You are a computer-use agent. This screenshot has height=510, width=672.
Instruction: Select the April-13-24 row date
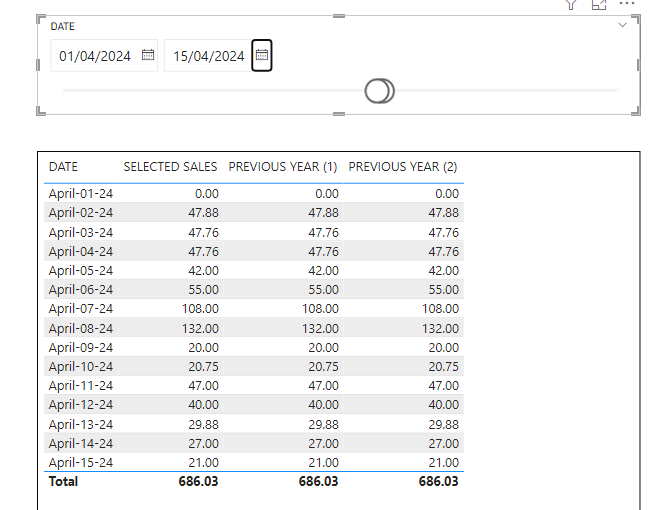[x=81, y=424]
